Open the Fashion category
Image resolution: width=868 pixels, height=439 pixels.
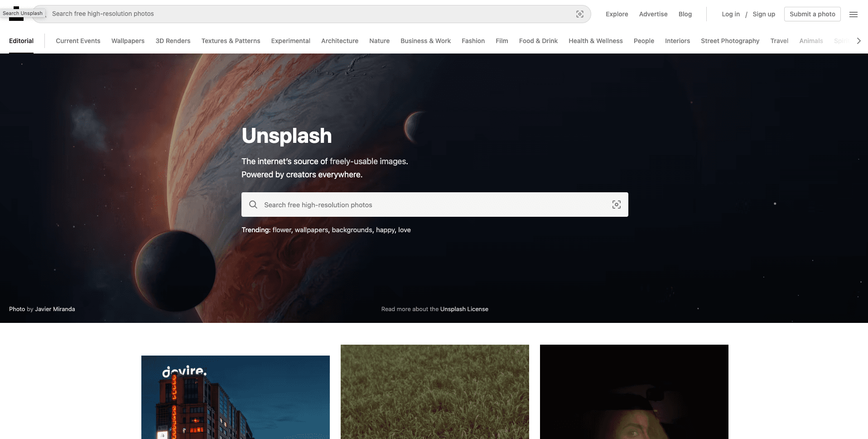tap(473, 41)
